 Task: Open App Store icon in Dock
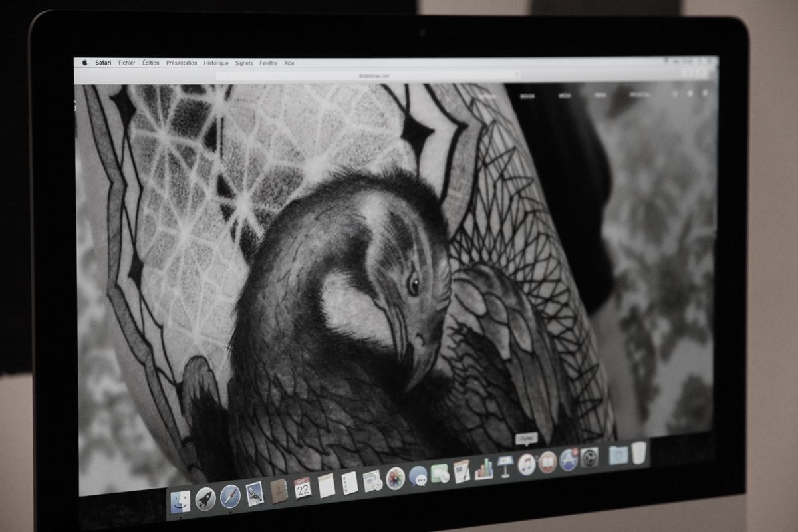point(569,460)
